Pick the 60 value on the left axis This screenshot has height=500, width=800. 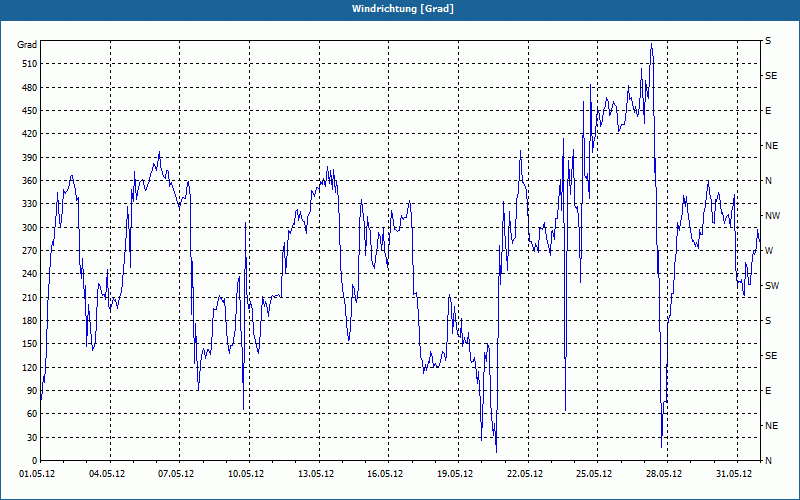pos(32,413)
